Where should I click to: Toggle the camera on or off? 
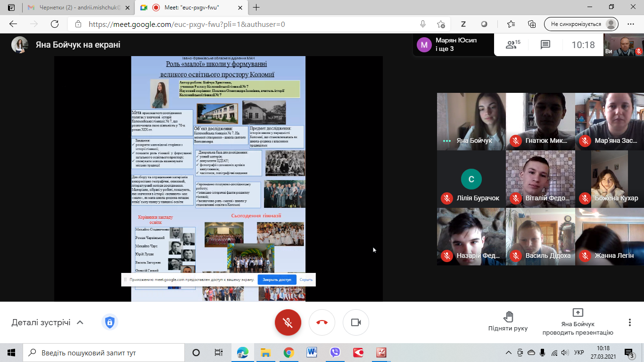click(x=356, y=322)
